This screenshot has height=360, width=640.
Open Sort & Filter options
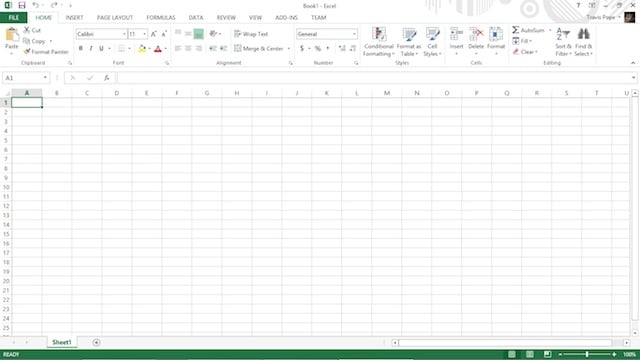pos(563,42)
